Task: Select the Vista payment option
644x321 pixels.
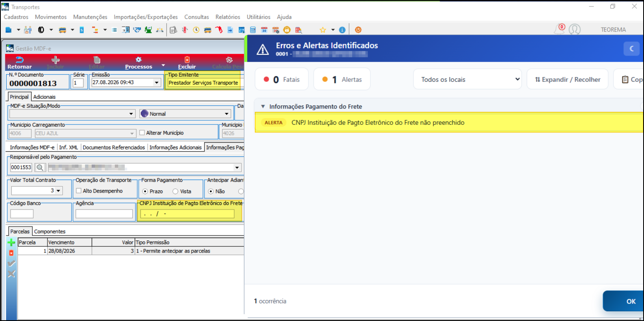Action: click(x=175, y=191)
